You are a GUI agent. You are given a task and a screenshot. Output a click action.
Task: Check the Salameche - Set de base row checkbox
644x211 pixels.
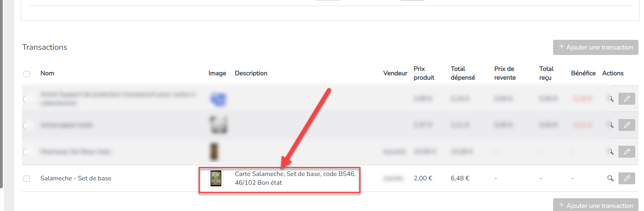27,179
